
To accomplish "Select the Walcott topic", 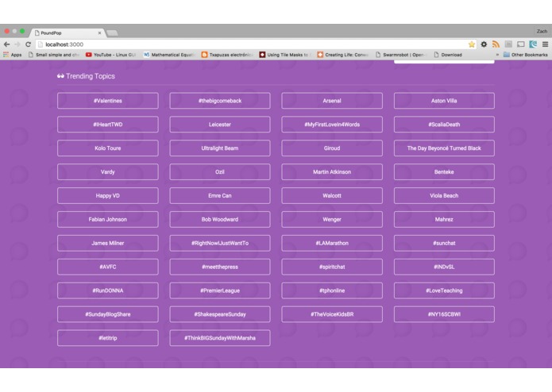I will pyautogui.click(x=332, y=195).
